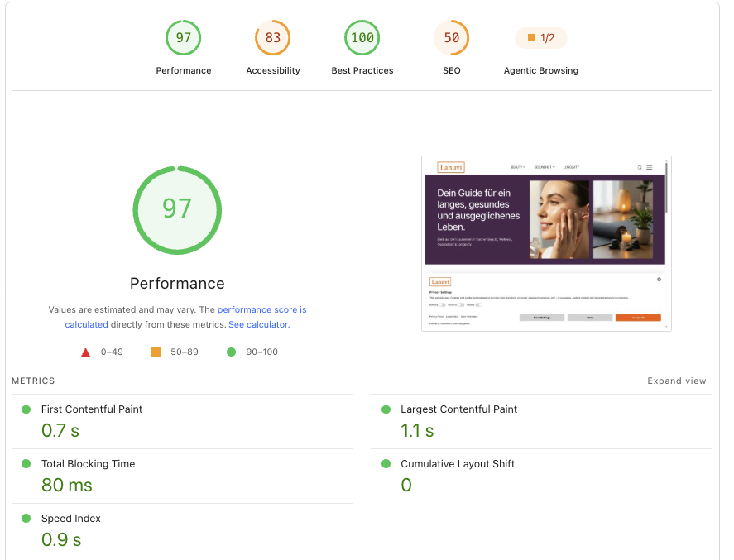The width and height of the screenshot is (734, 560).
Task: Click the Lanuvi logo in the screenshot header
Action: 451,167
